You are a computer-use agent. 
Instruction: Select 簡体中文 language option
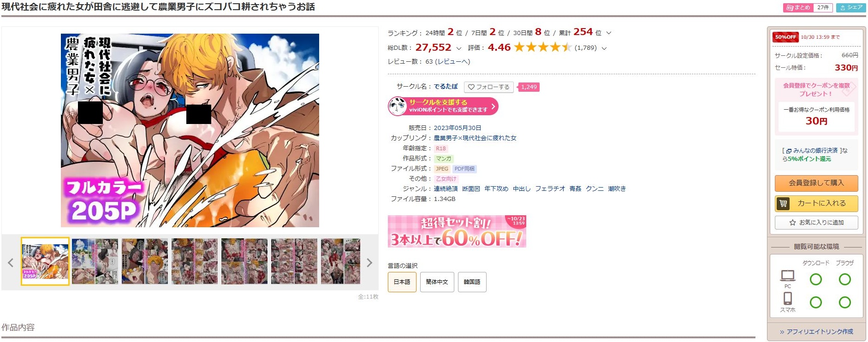pyautogui.click(x=437, y=282)
